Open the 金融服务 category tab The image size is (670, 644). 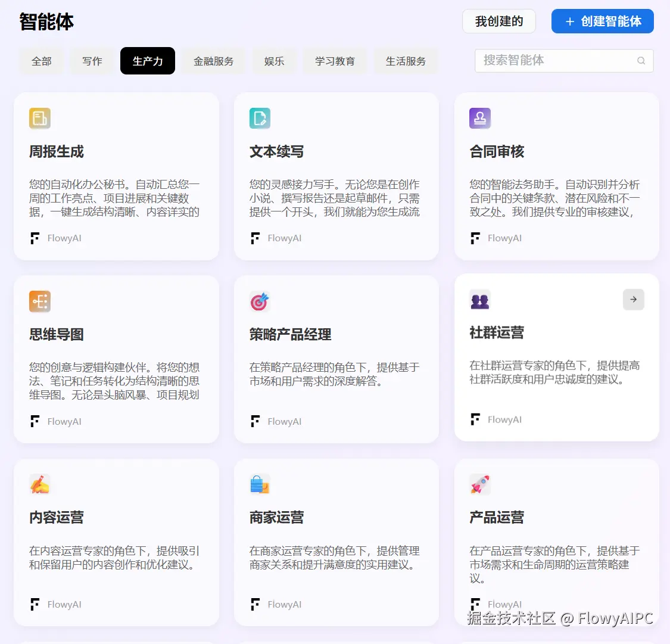(214, 61)
